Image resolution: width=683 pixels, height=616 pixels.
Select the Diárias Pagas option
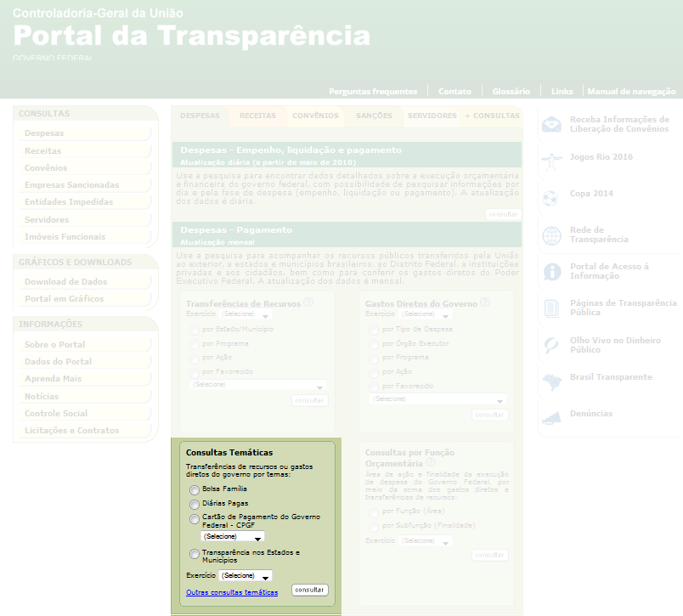194,506
